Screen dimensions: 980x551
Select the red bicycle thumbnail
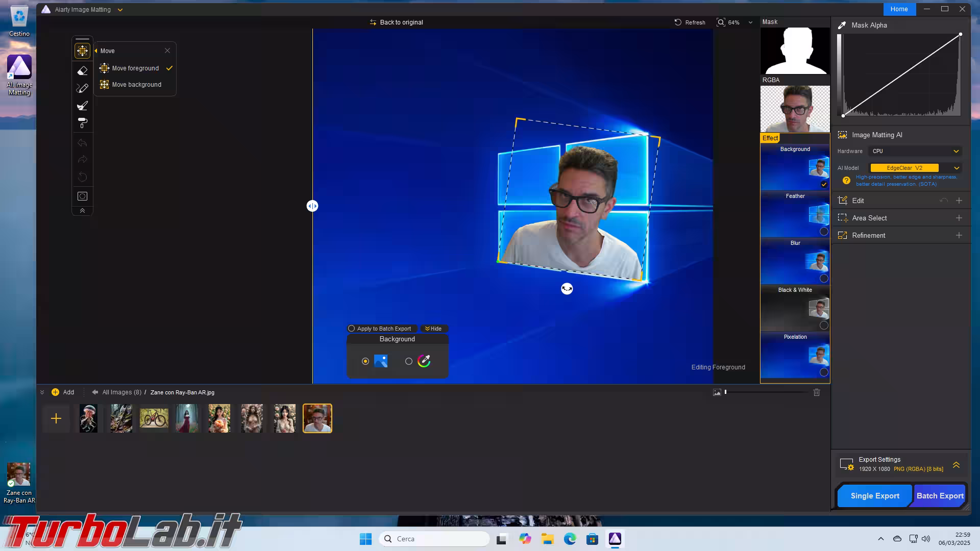coord(154,418)
